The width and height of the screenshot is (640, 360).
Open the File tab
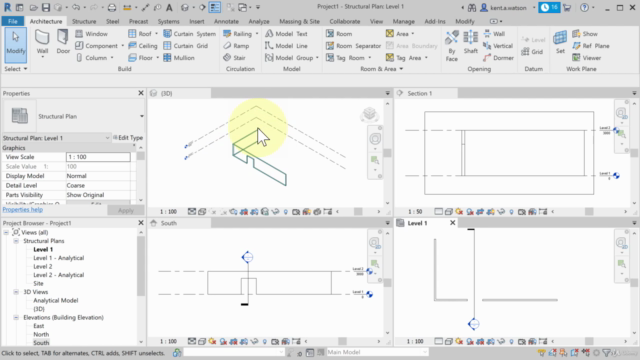coord(13,21)
